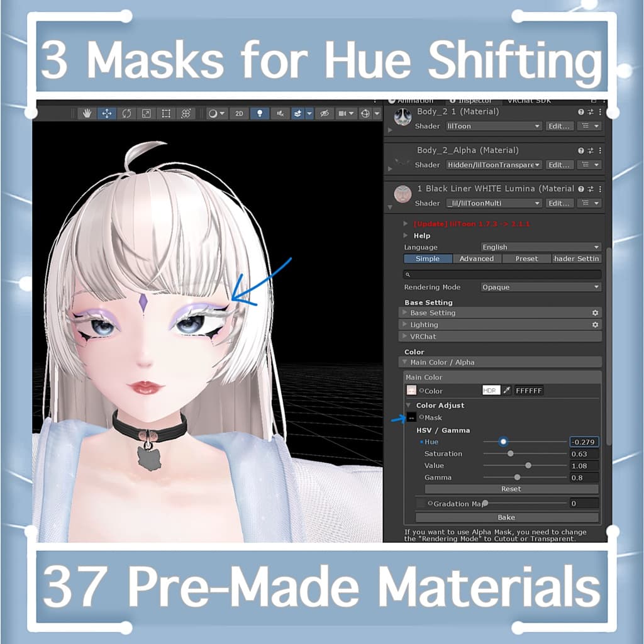The width and height of the screenshot is (644, 644).
Task: Open the lilToon shader dropdown
Action: pos(494,126)
